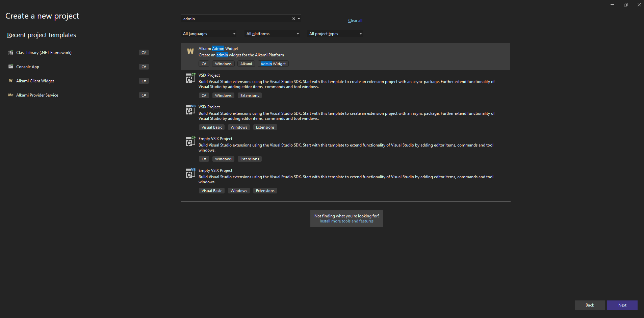The image size is (644, 318).
Task: Click the Clear all link
Action: pyautogui.click(x=355, y=21)
